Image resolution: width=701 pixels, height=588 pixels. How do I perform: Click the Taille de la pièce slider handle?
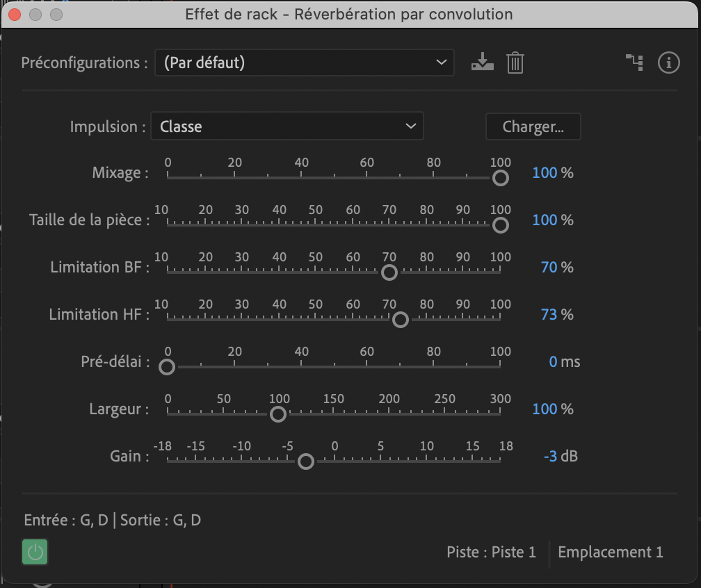click(x=500, y=225)
